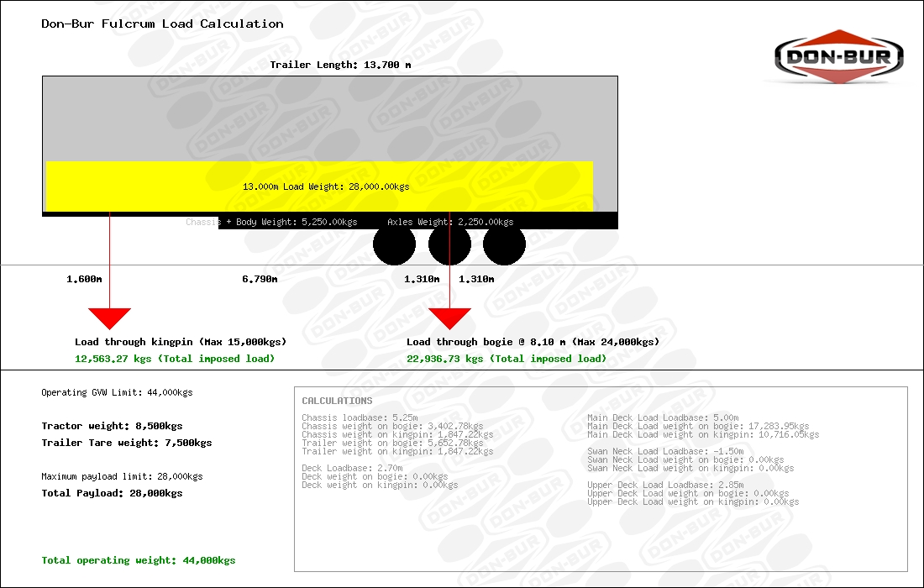Viewport: 924px width, 588px height.
Task: Click the red bogie load arrow
Action: pos(449,318)
